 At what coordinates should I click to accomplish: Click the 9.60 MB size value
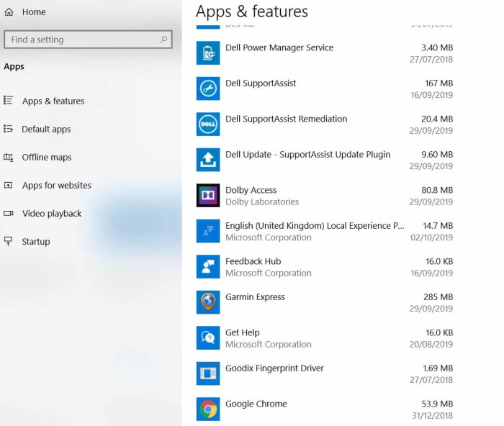437,155
